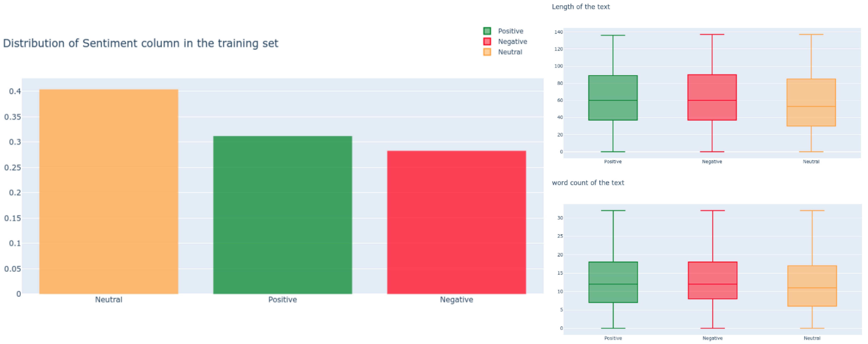Viewport: 868px width, 344px height.
Task: Hide the Neutral trace via legend label
Action: click(x=510, y=52)
